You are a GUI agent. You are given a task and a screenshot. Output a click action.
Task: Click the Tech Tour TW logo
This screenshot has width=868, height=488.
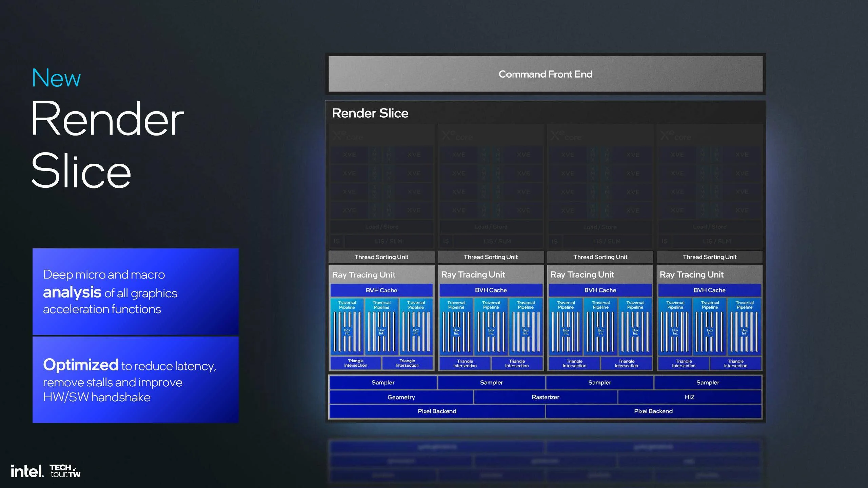coord(65,471)
